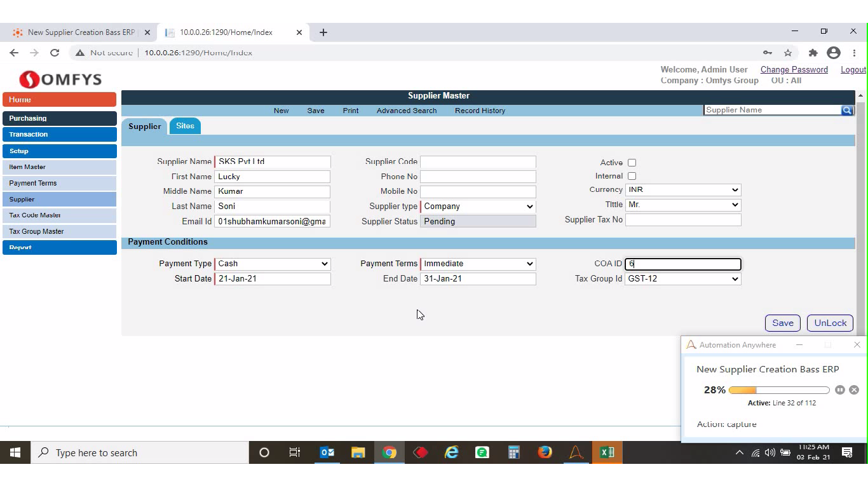Click into the Supplier Code field
868x488 pixels.
click(478, 162)
